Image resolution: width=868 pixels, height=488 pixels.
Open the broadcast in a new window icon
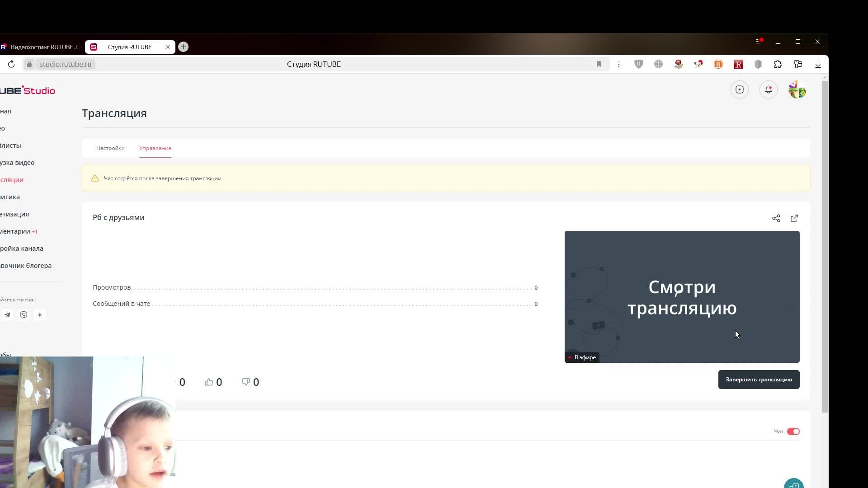coord(794,218)
